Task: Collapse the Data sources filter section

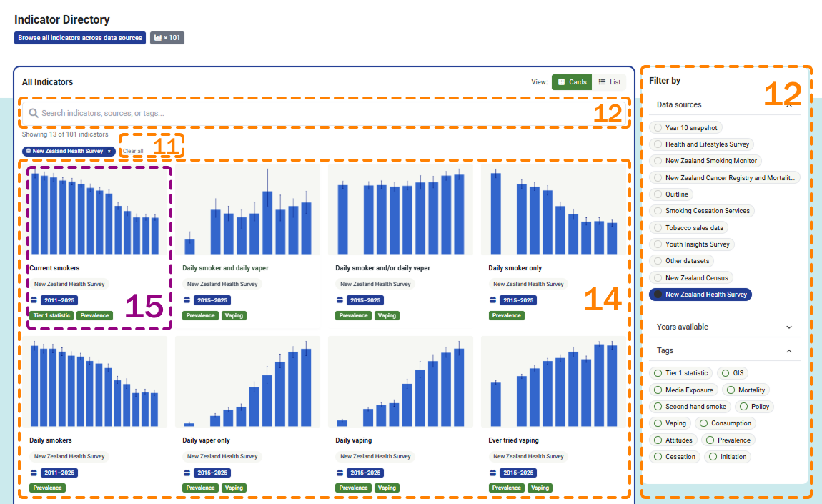Action: (x=789, y=105)
